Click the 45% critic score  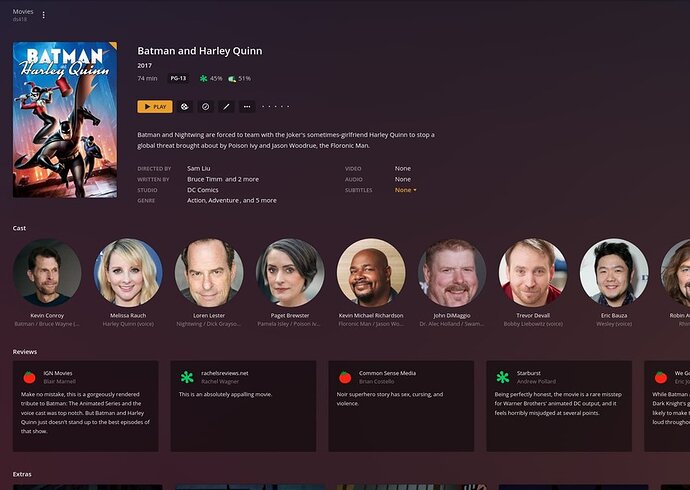pos(216,78)
